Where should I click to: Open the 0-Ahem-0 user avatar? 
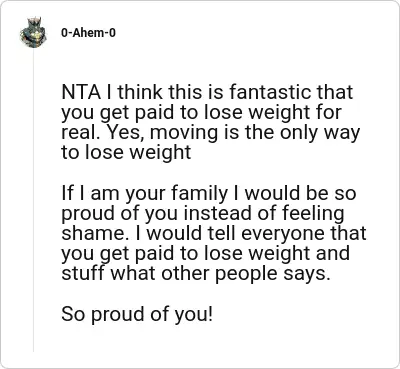(33, 33)
